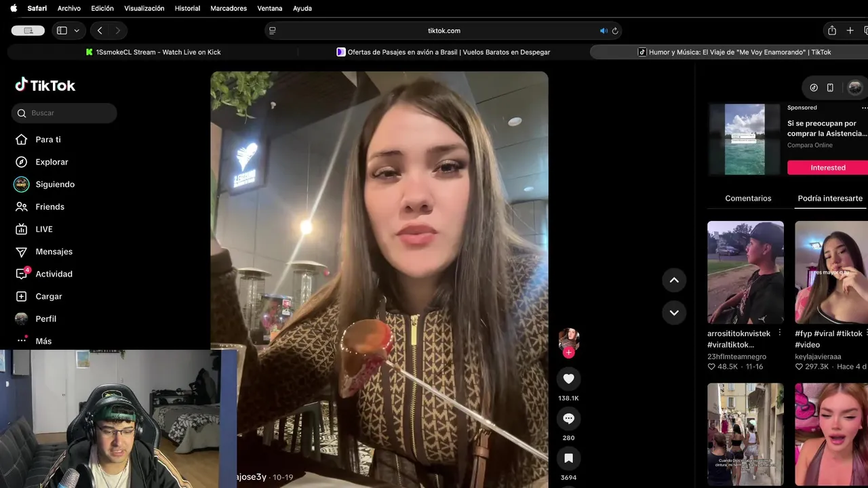Open pink-haired girl video thumbnail
This screenshot has width=868, height=488.
(831, 434)
